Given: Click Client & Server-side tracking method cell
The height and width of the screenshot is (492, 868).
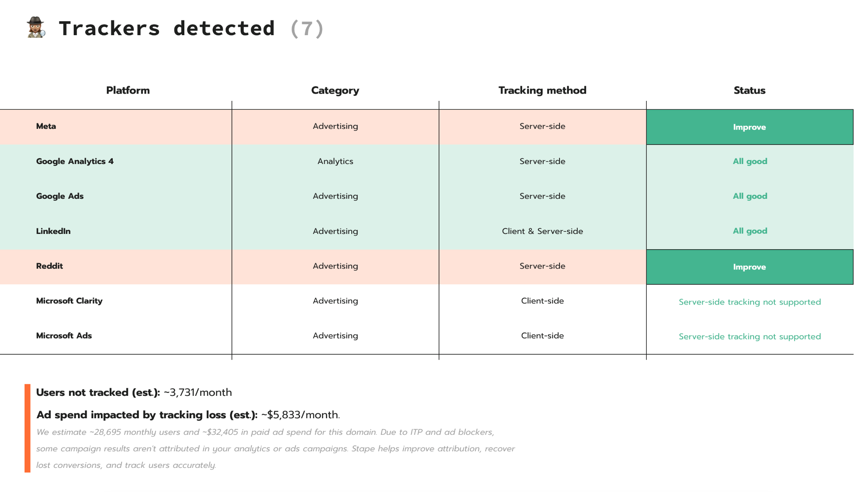Looking at the screenshot, I should coord(542,231).
